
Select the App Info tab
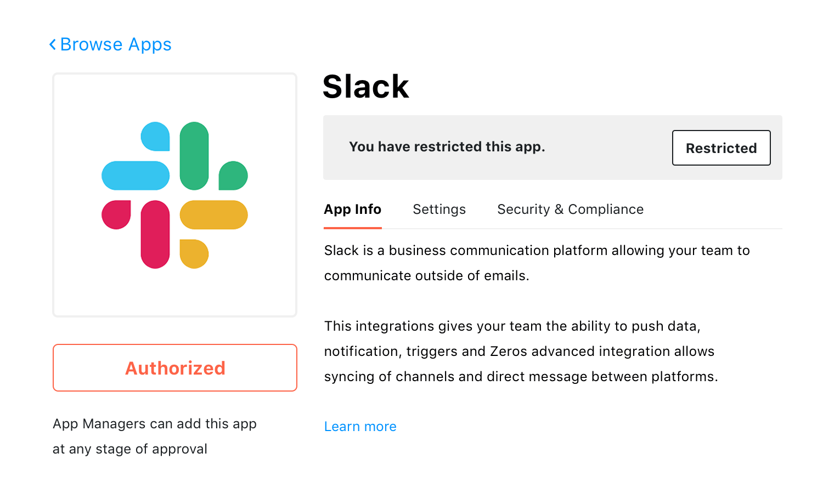pos(352,209)
